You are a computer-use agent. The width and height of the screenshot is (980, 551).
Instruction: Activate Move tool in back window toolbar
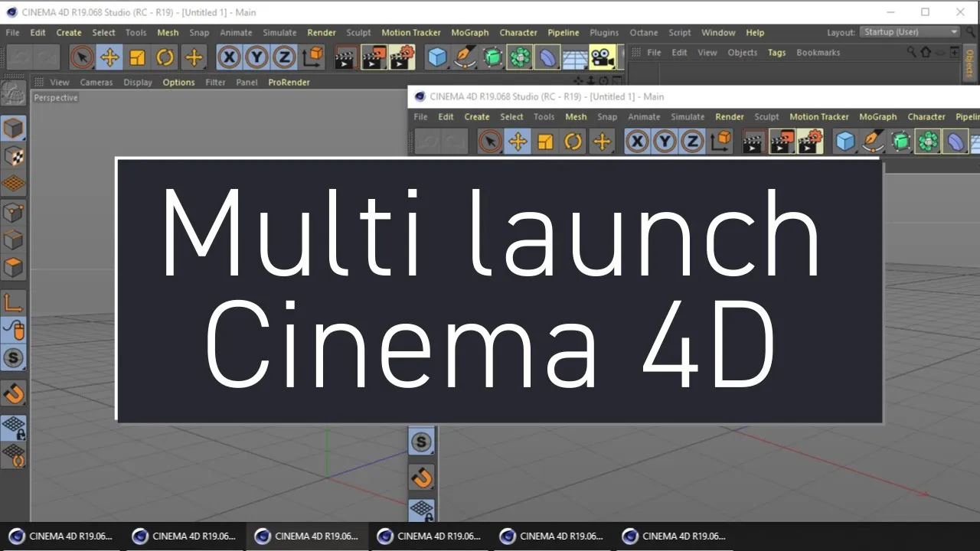[109, 57]
